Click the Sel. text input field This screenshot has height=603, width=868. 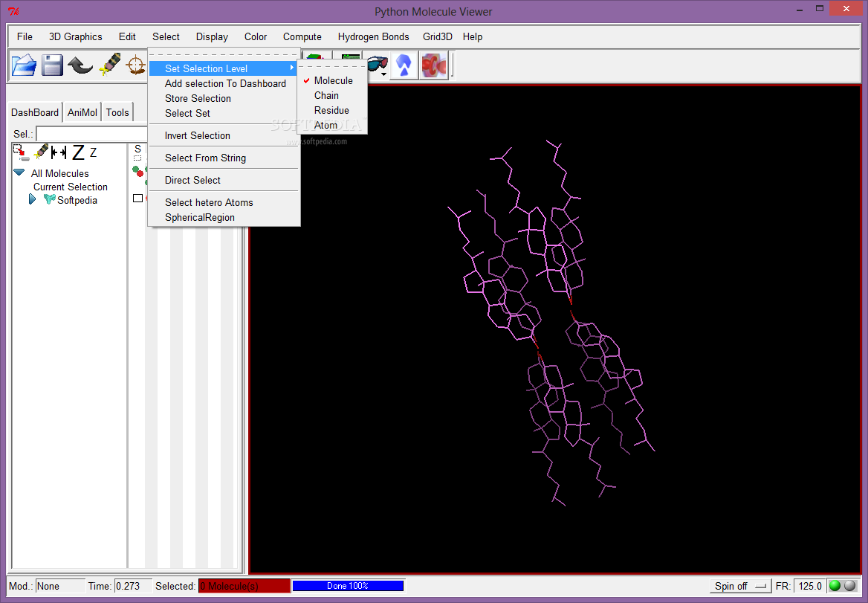tap(92, 134)
